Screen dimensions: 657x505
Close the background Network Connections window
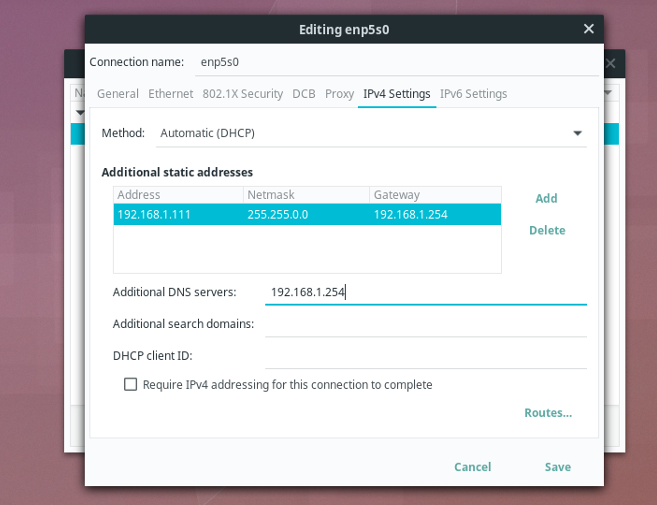[610, 63]
